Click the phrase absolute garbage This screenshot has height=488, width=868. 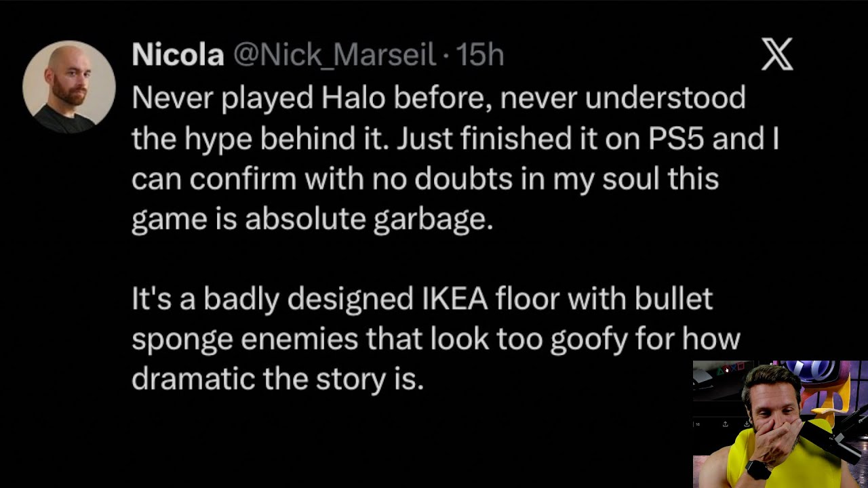click(x=369, y=220)
